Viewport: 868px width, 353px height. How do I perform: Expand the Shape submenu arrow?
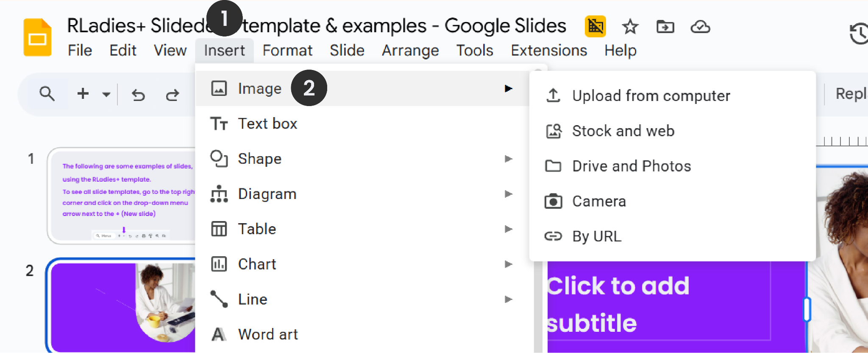click(509, 159)
